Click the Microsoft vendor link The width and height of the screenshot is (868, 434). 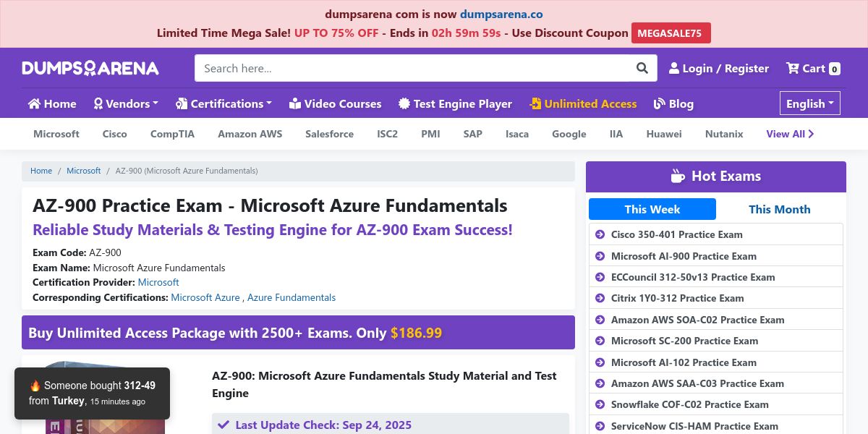pyautogui.click(x=56, y=134)
